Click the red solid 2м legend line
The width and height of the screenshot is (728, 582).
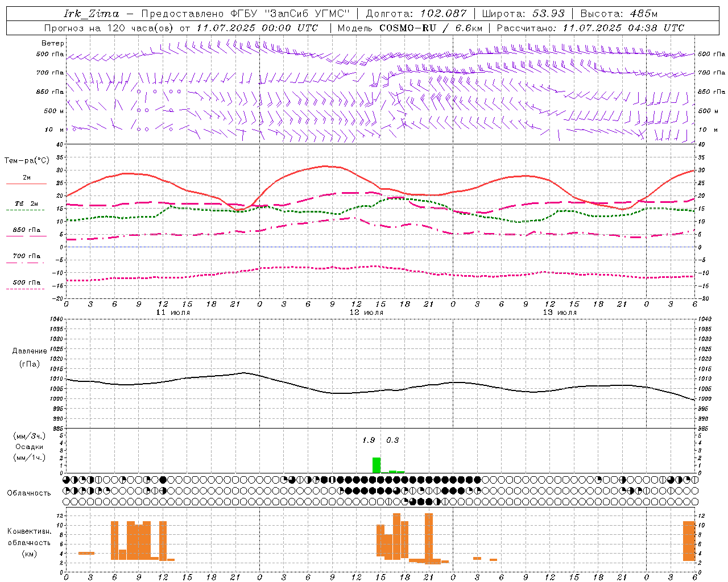point(26,184)
